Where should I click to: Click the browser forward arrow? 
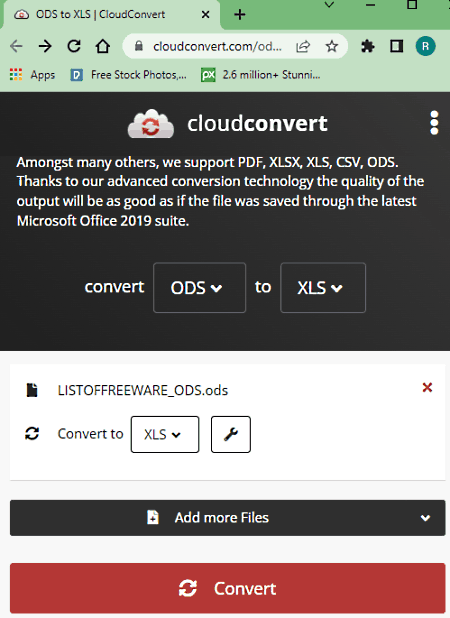tap(45, 47)
